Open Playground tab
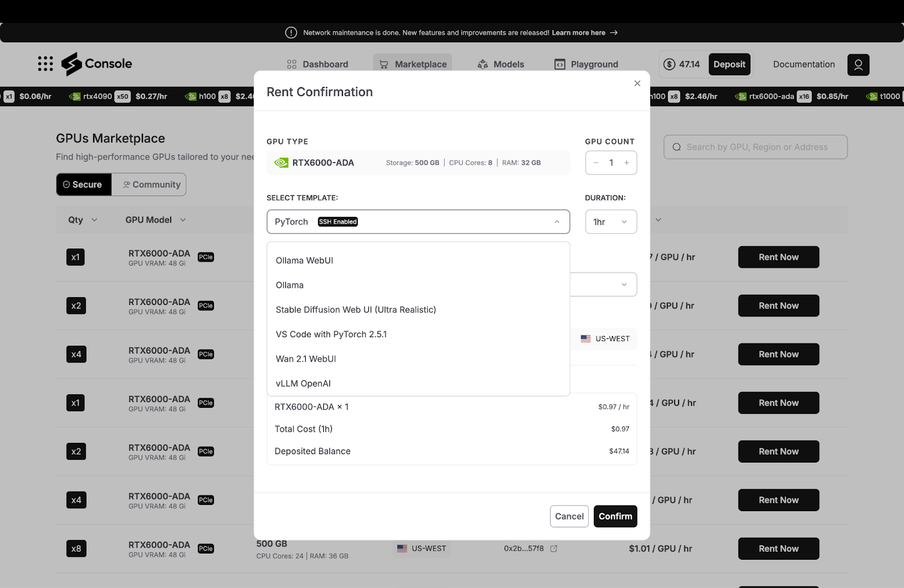This screenshot has height=588, width=904. (586, 64)
